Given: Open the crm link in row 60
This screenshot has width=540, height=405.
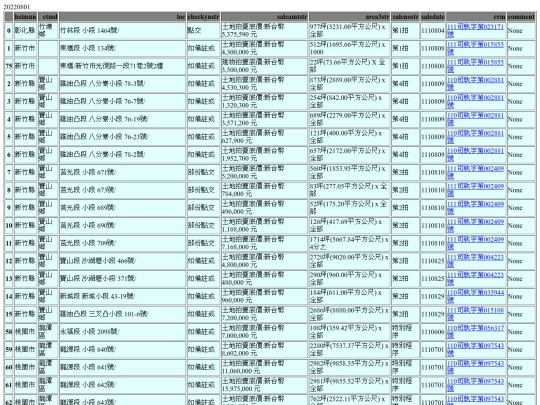Looking at the screenshot, I should click(x=475, y=367).
